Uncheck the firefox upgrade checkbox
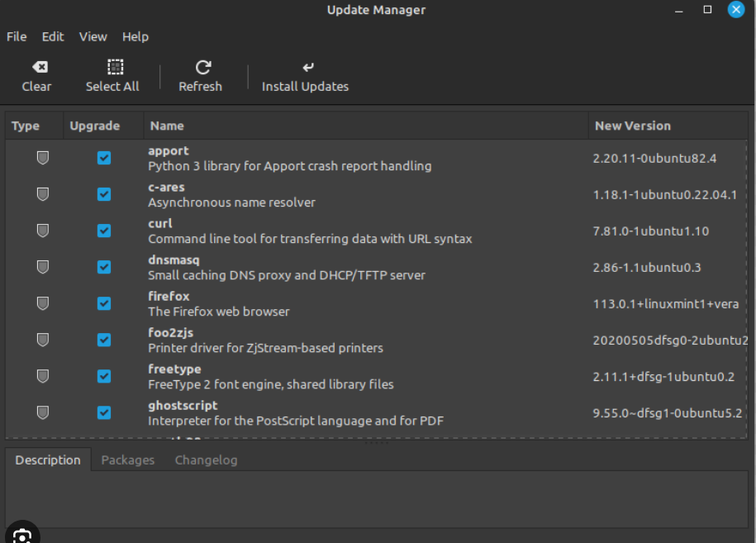The width and height of the screenshot is (756, 543). [x=104, y=303]
